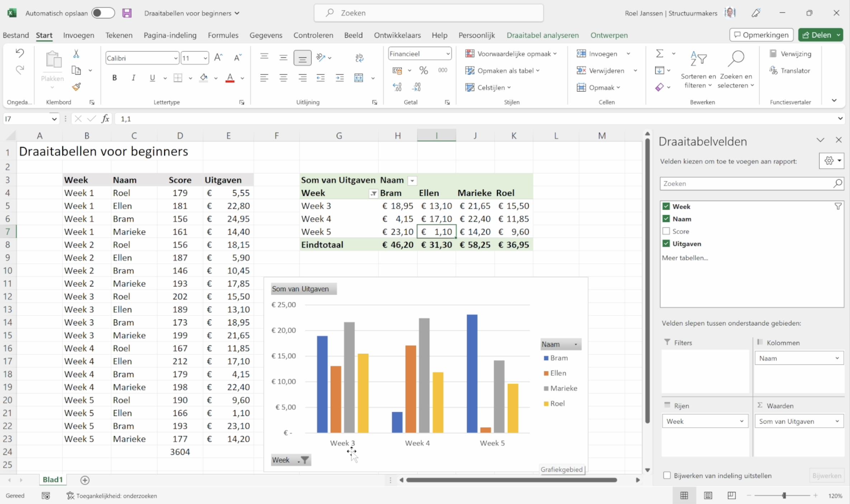Click the Meer tabellen link
This screenshot has width=850, height=504.
pos(685,258)
